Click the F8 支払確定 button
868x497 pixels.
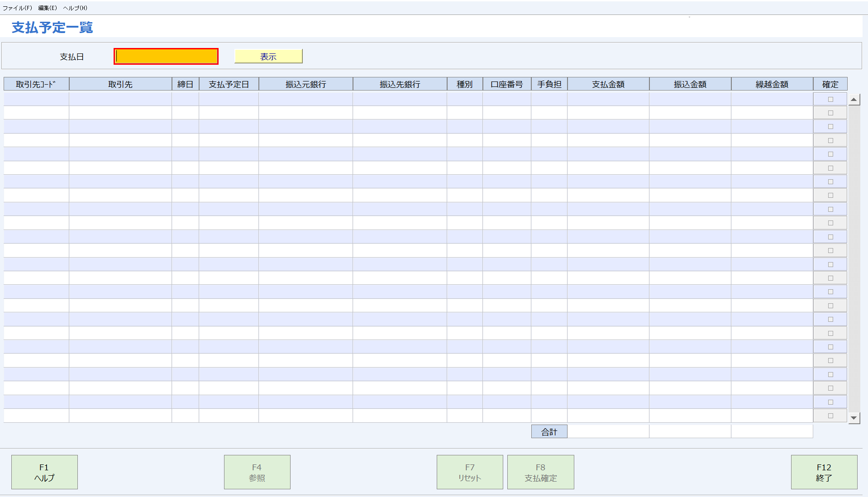(540, 472)
